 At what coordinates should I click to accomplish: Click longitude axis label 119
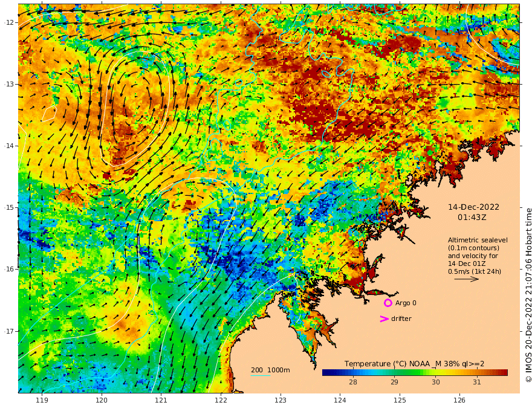click(42, 400)
